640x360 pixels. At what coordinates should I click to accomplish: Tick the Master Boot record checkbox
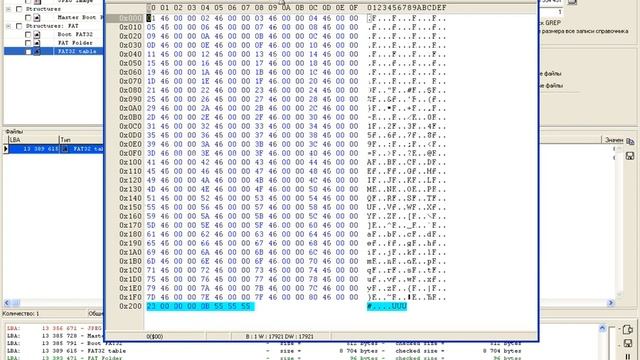point(28,18)
